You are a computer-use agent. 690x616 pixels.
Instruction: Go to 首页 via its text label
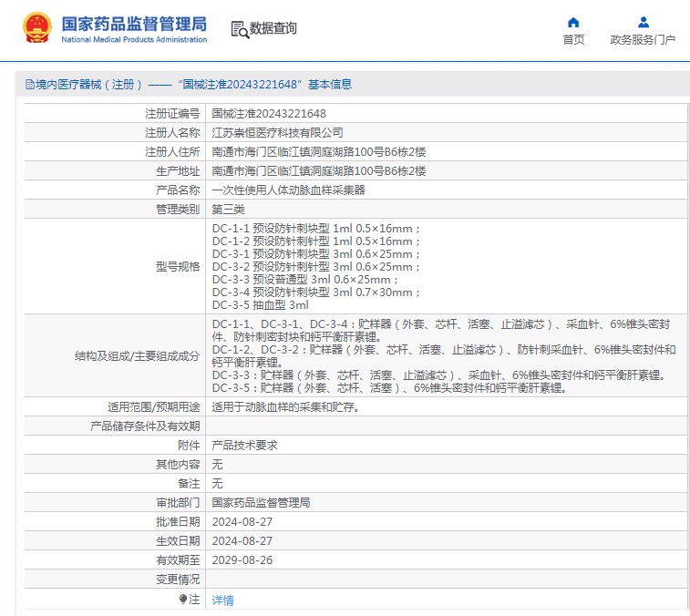pos(573,40)
